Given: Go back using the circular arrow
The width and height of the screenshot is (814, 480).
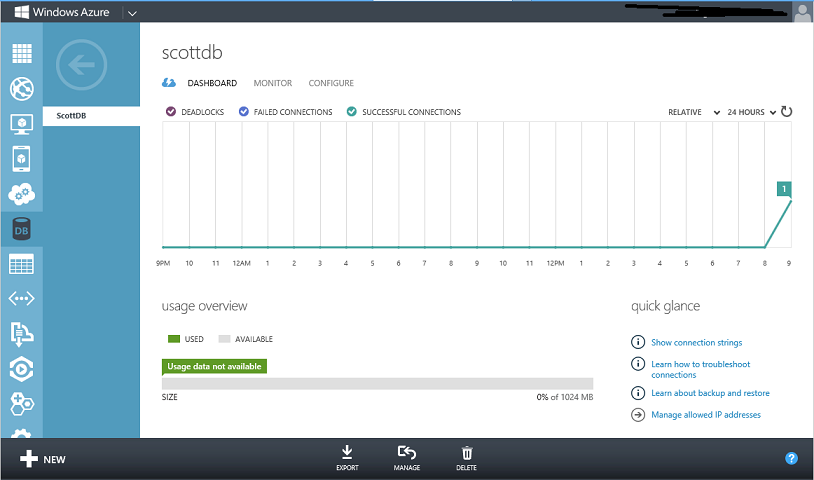Looking at the screenshot, I should pos(82,65).
